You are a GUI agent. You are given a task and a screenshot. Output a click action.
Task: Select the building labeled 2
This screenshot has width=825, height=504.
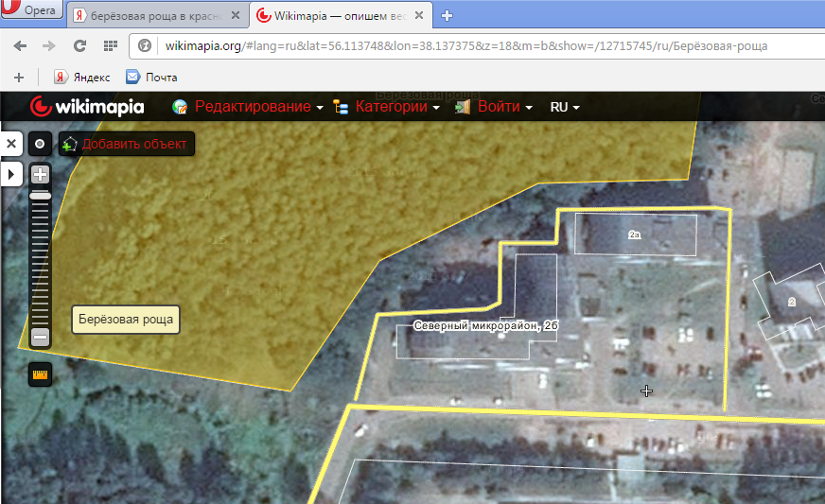(x=791, y=302)
